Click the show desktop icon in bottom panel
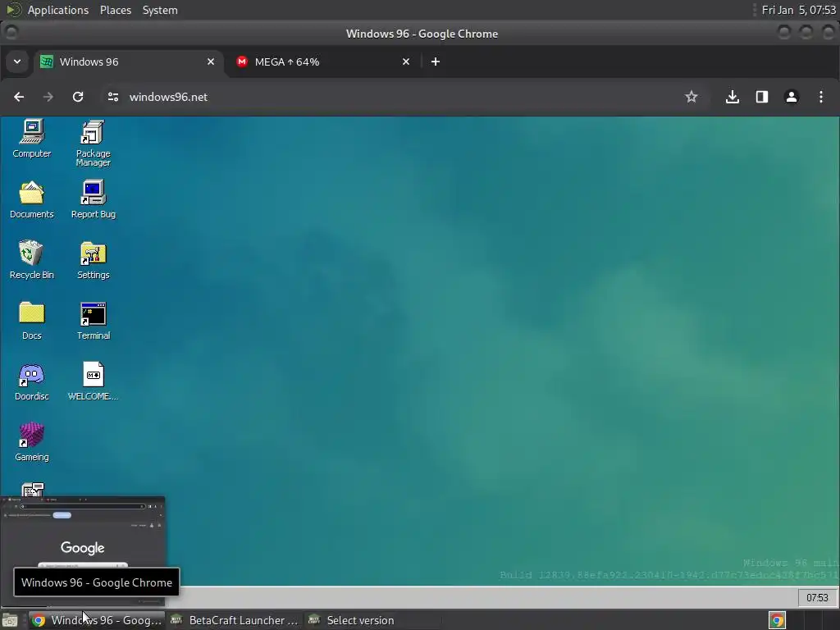840x630 pixels. click(10, 621)
